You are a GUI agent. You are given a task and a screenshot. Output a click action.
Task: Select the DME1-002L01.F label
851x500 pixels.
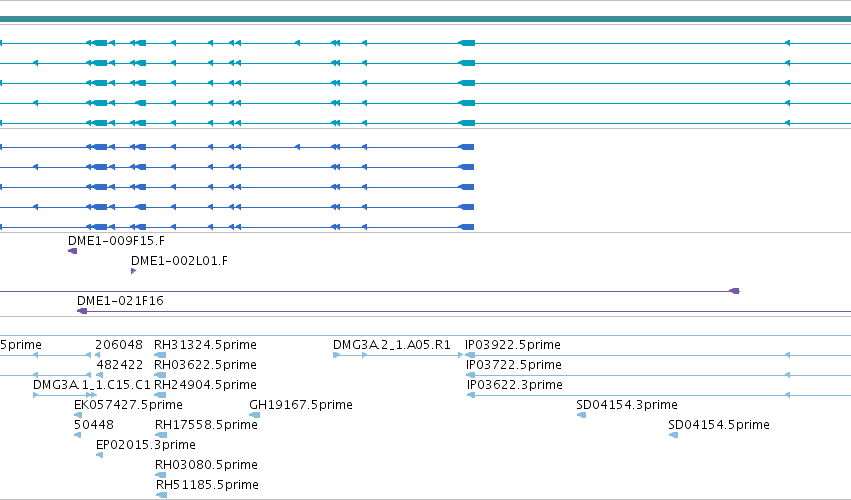point(179,261)
